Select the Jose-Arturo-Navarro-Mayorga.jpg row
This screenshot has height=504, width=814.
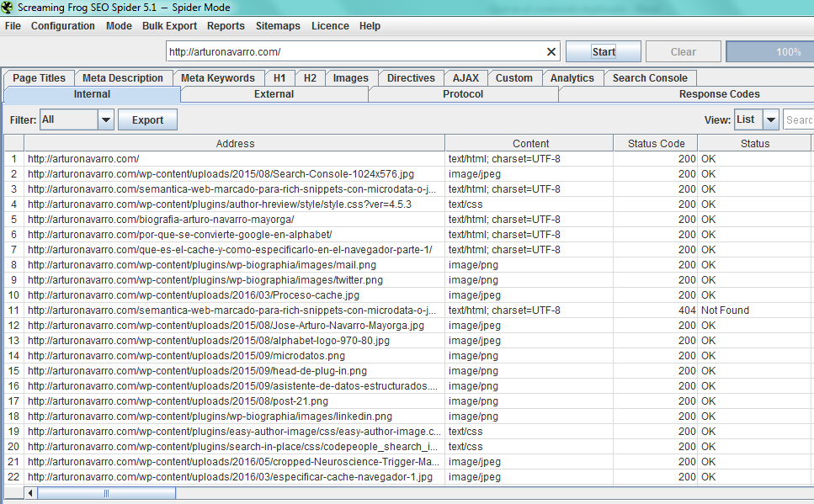pos(235,326)
